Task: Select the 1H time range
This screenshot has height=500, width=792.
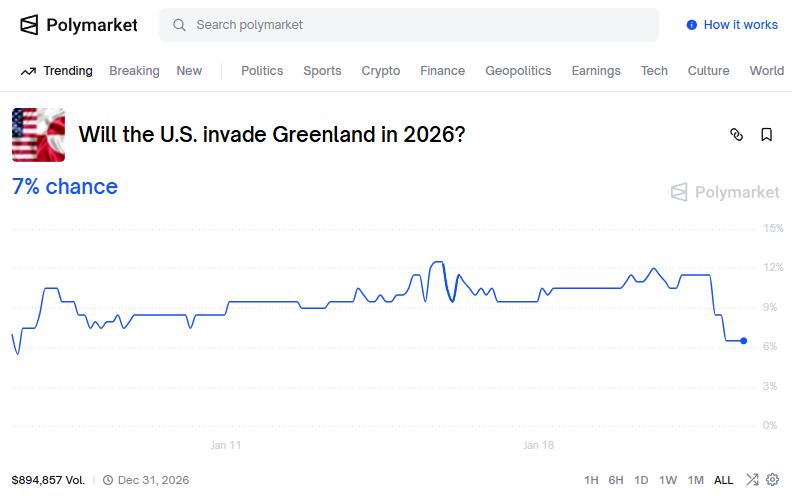Action: click(591, 480)
